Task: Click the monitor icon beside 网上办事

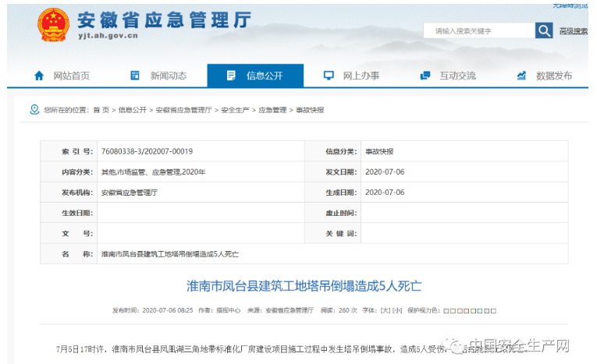Action: tap(329, 76)
